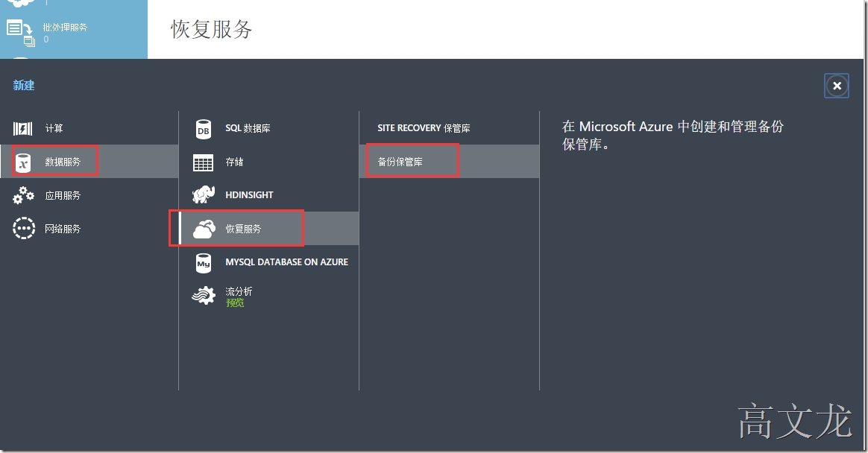Select 备份保管库 option

(x=400, y=162)
